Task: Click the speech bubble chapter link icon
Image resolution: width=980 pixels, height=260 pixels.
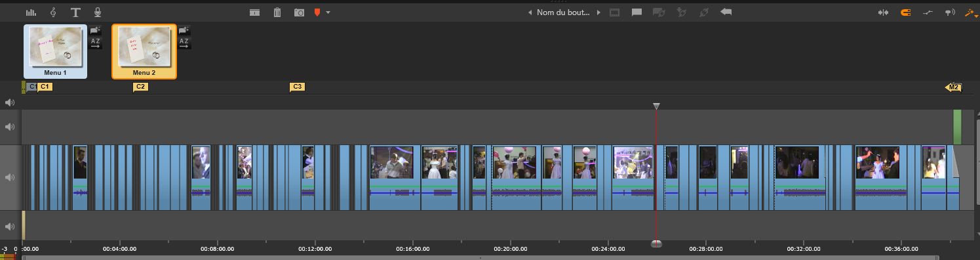Action: tap(637, 12)
